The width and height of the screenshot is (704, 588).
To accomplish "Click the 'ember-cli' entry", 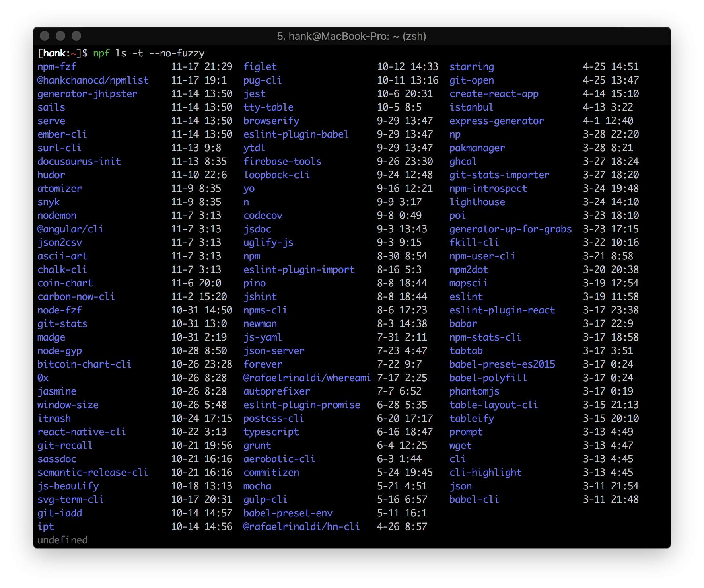I will point(62,134).
